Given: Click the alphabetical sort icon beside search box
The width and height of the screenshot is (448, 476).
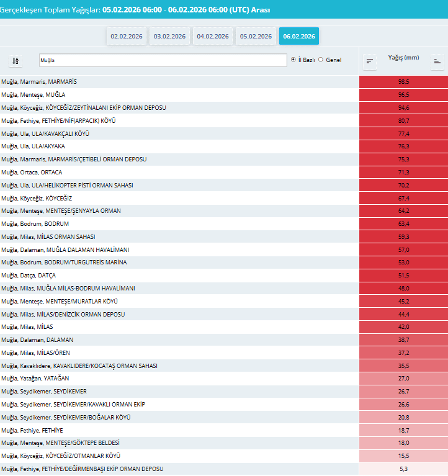Looking at the screenshot, I should click(x=16, y=61).
